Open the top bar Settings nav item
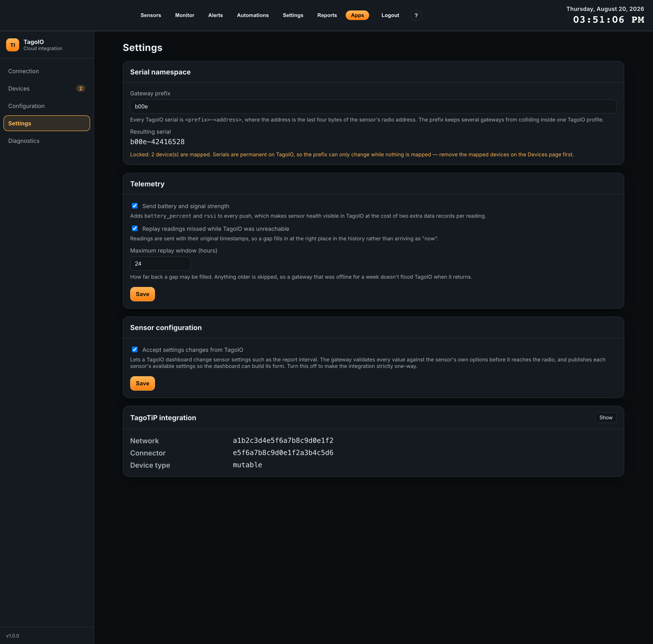This screenshot has width=653, height=644. (293, 15)
